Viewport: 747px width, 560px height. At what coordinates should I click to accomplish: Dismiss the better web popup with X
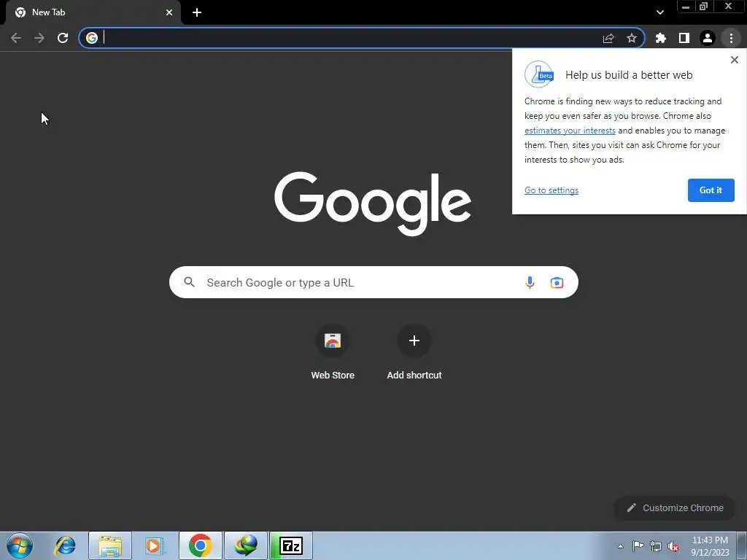pyautogui.click(x=734, y=60)
